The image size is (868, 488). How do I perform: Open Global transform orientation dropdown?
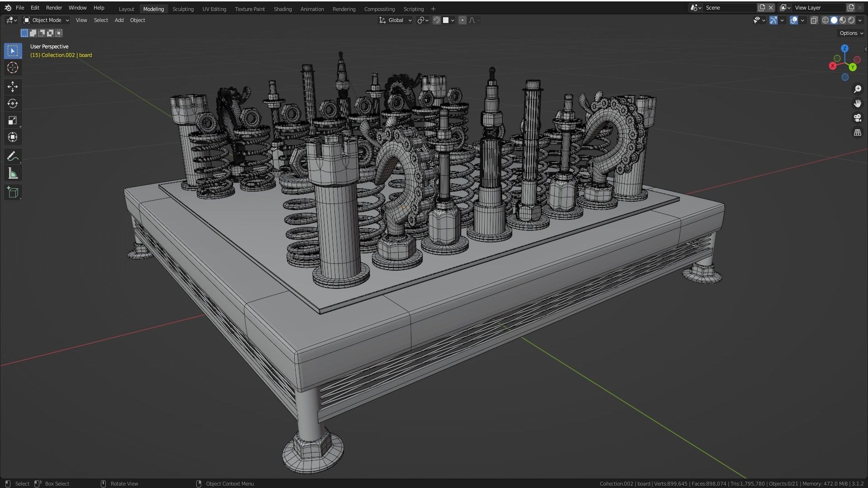(x=395, y=20)
